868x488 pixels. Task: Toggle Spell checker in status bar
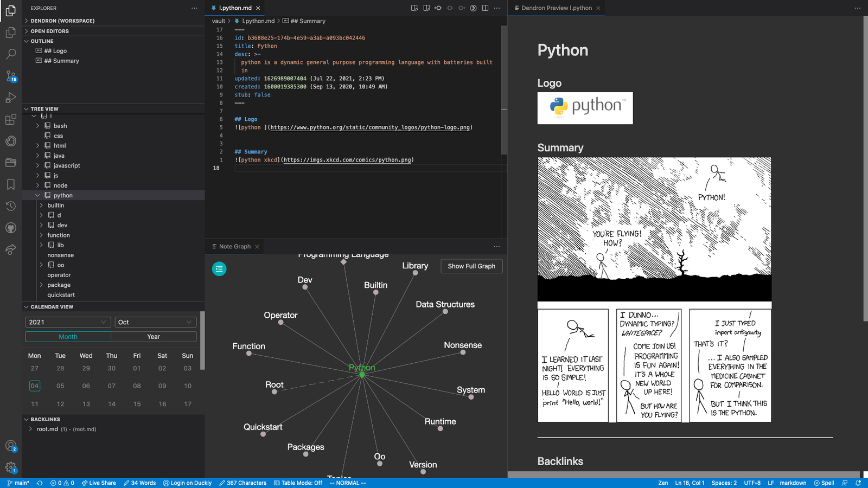[824, 483]
